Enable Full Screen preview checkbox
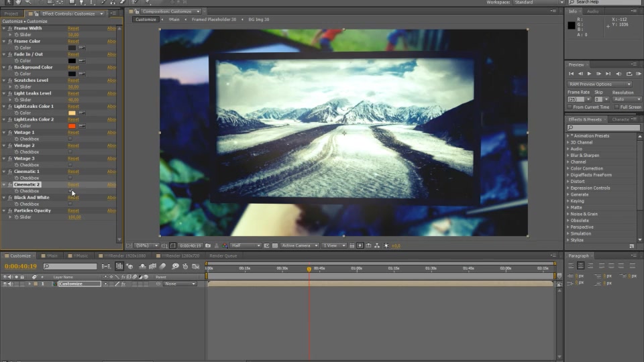 tap(616, 107)
